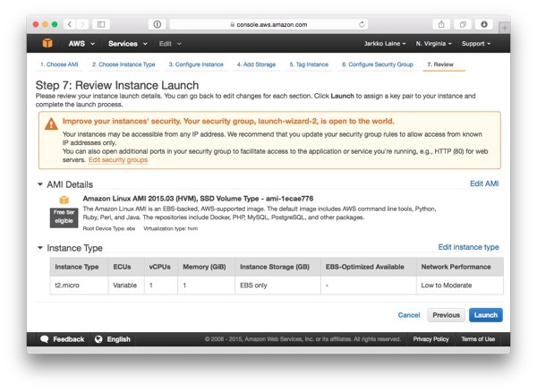Viewport: 537px width, 392px height.
Task: Open the Support dropdown menu
Action: coord(476,44)
